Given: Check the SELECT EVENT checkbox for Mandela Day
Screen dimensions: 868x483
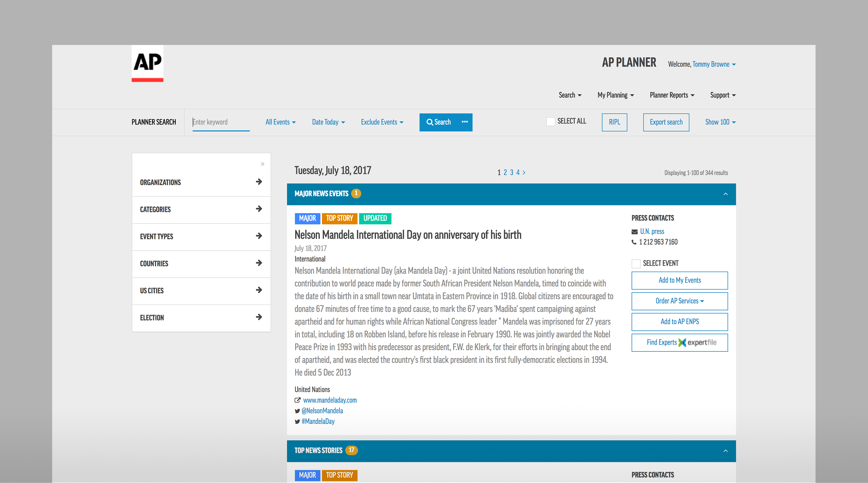Looking at the screenshot, I should (636, 264).
